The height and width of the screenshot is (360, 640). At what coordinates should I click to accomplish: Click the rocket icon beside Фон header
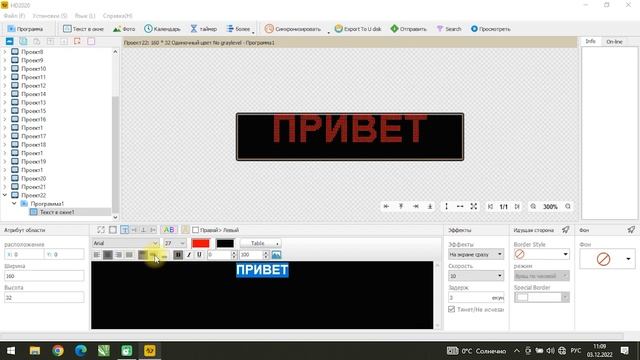click(631, 230)
